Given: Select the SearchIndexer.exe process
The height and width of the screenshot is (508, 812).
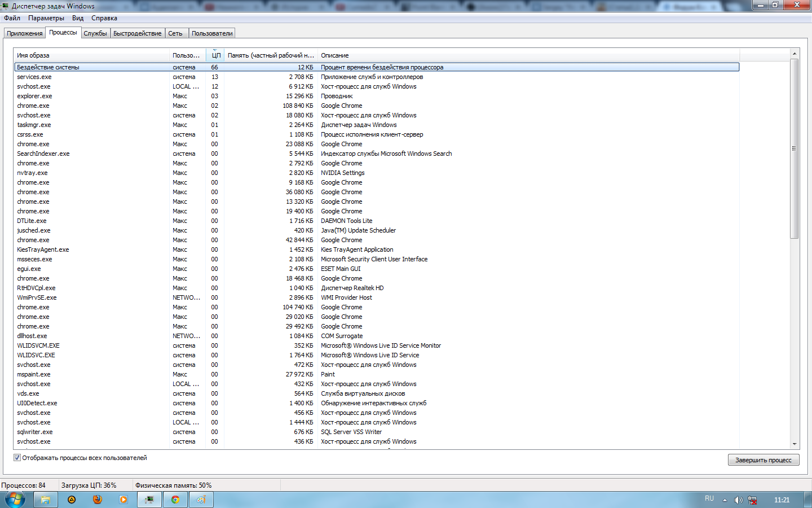Looking at the screenshot, I should coord(377,154).
